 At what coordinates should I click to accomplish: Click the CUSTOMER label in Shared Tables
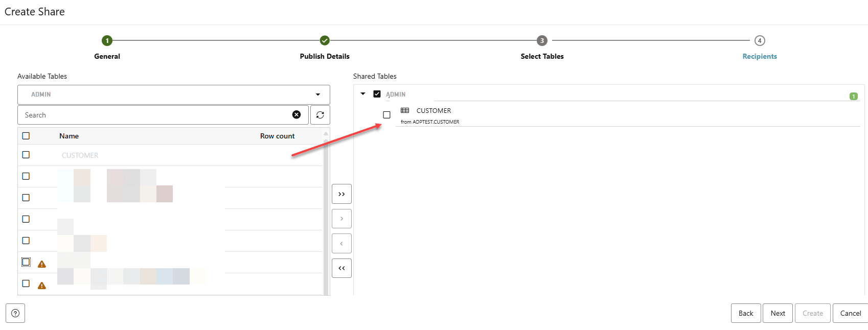click(x=433, y=110)
